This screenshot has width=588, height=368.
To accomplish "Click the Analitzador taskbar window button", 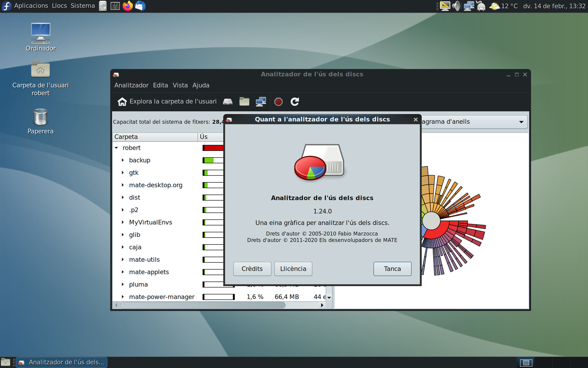I will pyautogui.click(x=62, y=362).
